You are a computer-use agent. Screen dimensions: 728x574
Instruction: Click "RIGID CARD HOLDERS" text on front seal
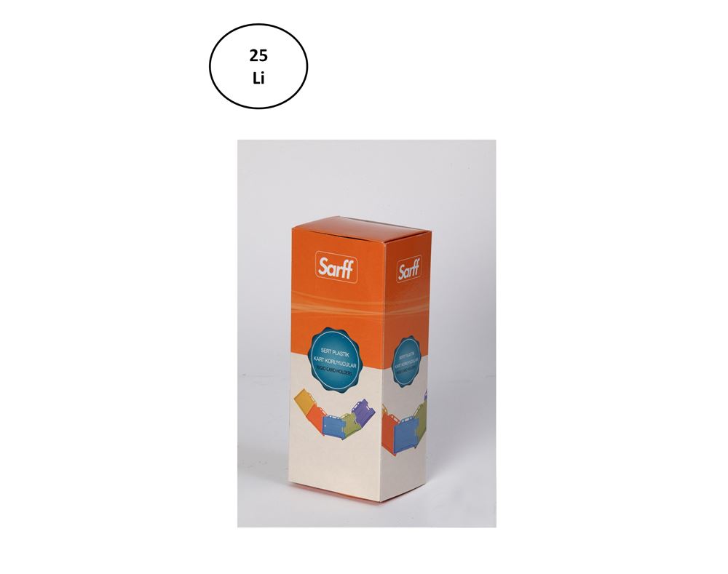tap(335, 371)
